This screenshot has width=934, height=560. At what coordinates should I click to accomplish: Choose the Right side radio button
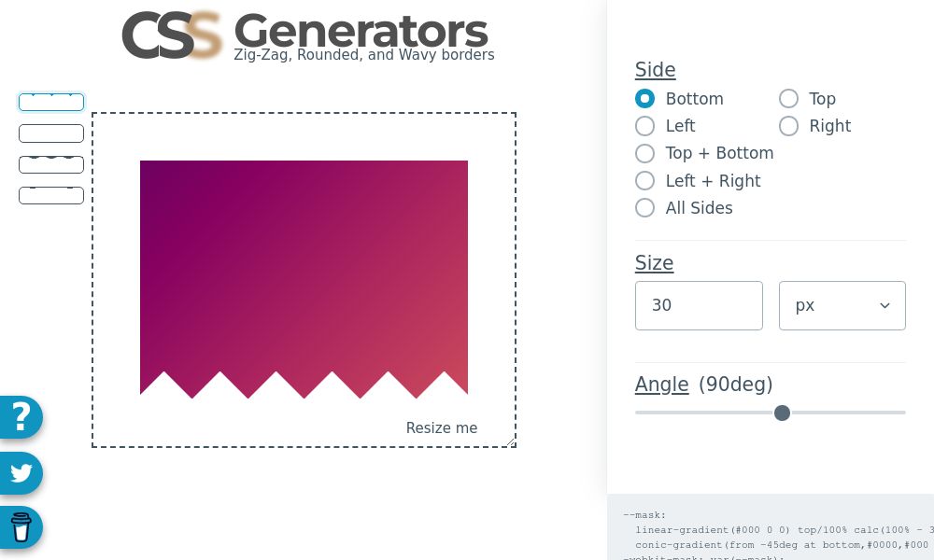789,126
